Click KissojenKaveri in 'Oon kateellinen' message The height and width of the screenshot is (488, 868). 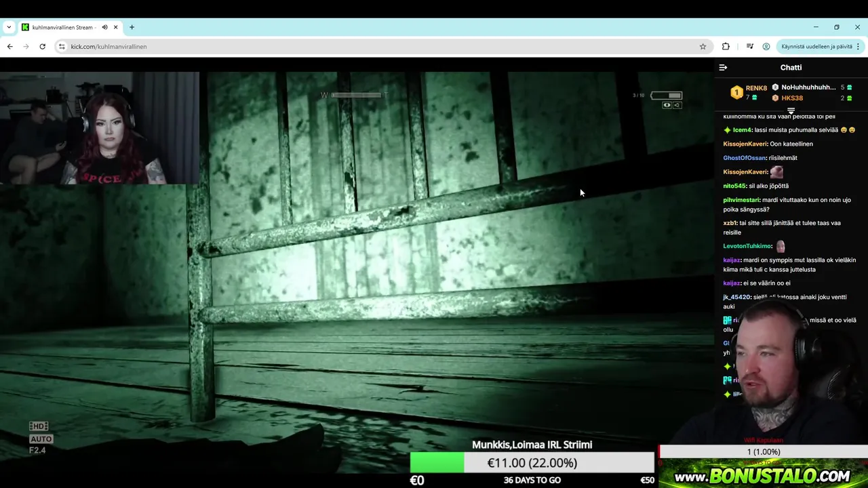click(x=745, y=144)
